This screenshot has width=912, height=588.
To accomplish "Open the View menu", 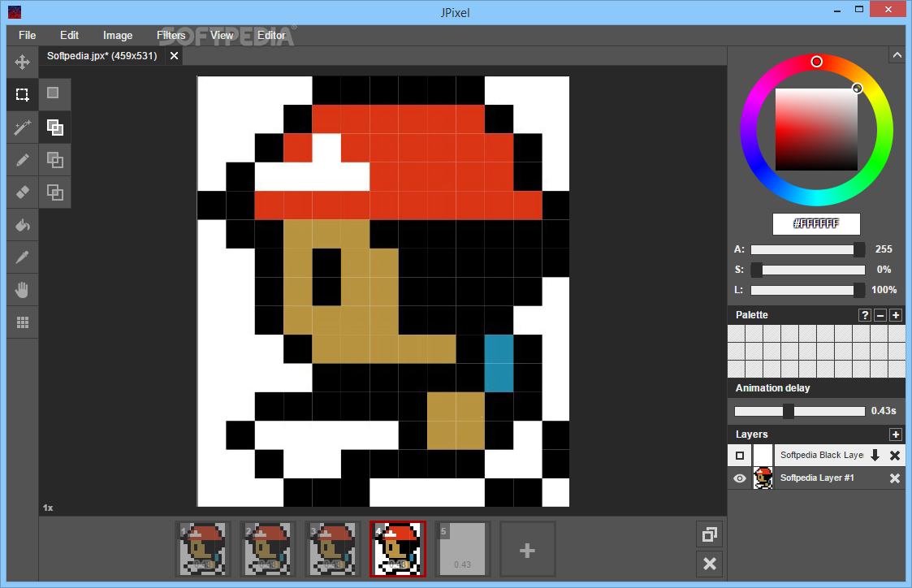I will (x=222, y=36).
